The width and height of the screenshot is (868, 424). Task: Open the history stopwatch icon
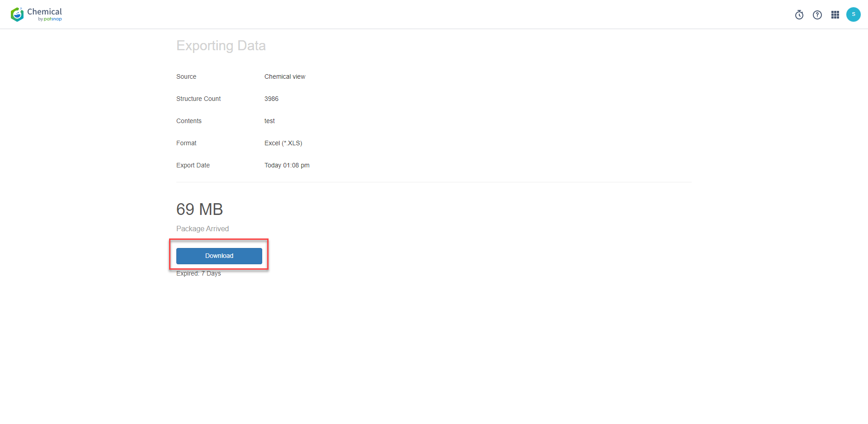(x=799, y=15)
